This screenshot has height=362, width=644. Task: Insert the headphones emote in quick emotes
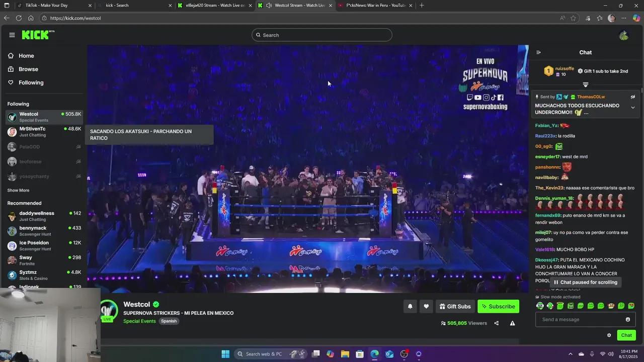pos(540,306)
